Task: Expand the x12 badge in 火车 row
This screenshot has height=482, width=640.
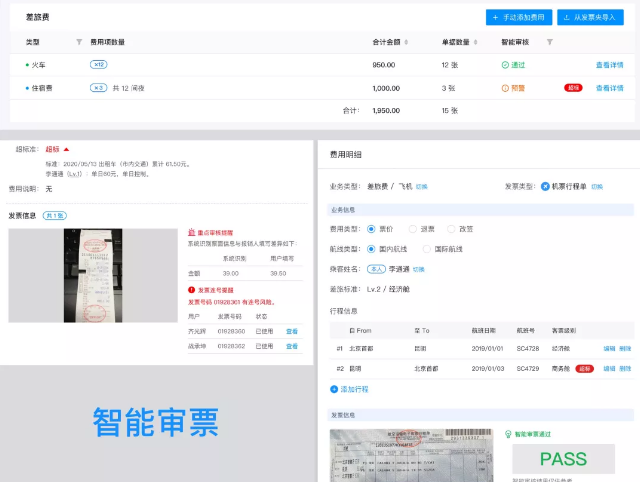Action: [x=99, y=64]
